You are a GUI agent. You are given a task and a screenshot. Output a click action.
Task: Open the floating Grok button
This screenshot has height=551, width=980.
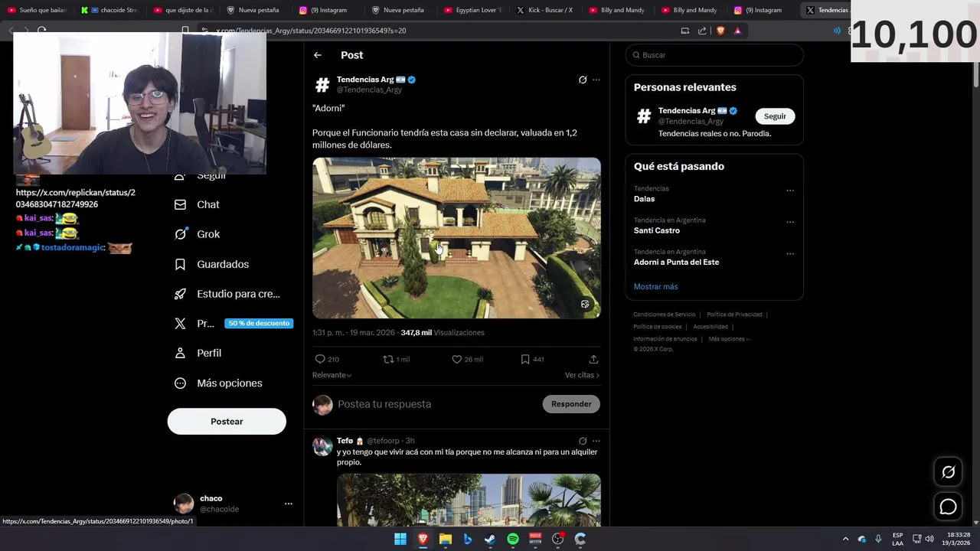[x=948, y=472]
